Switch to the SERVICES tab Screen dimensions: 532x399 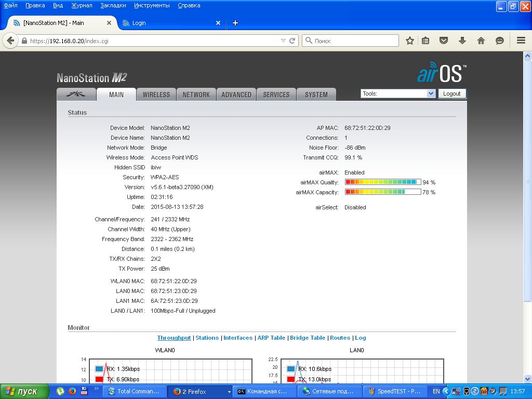276,95
